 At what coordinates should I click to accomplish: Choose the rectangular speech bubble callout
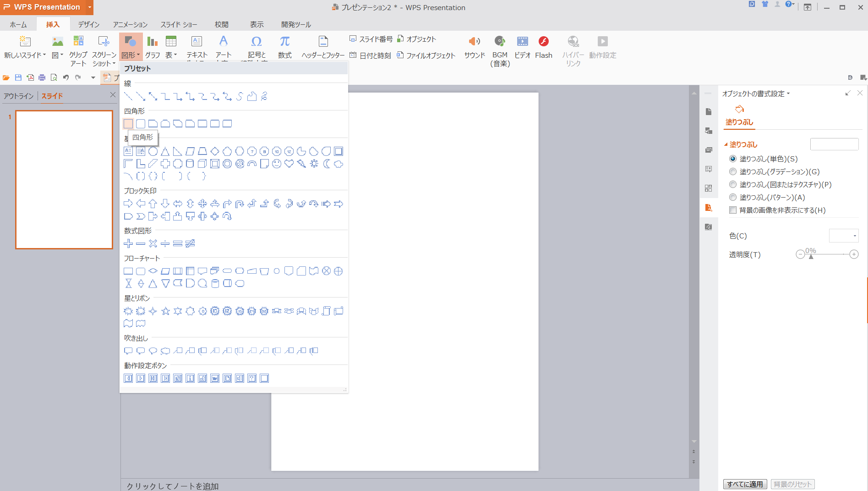[128, 351]
